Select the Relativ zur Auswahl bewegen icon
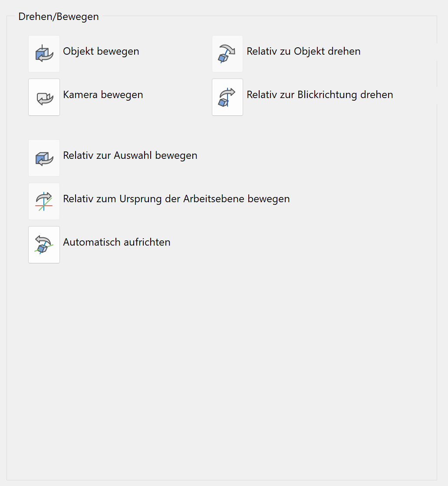 [44, 158]
